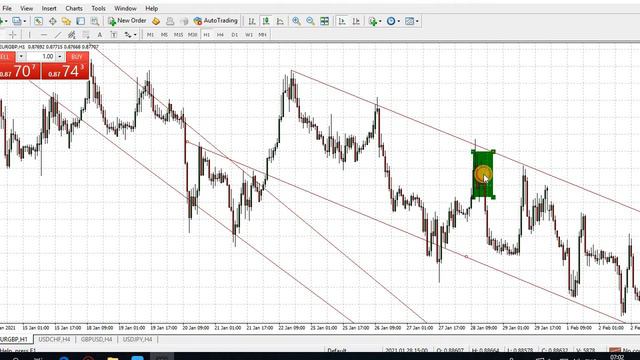Select the Vertical Line tool
The width and height of the screenshot is (640, 360).
pos(29,35)
